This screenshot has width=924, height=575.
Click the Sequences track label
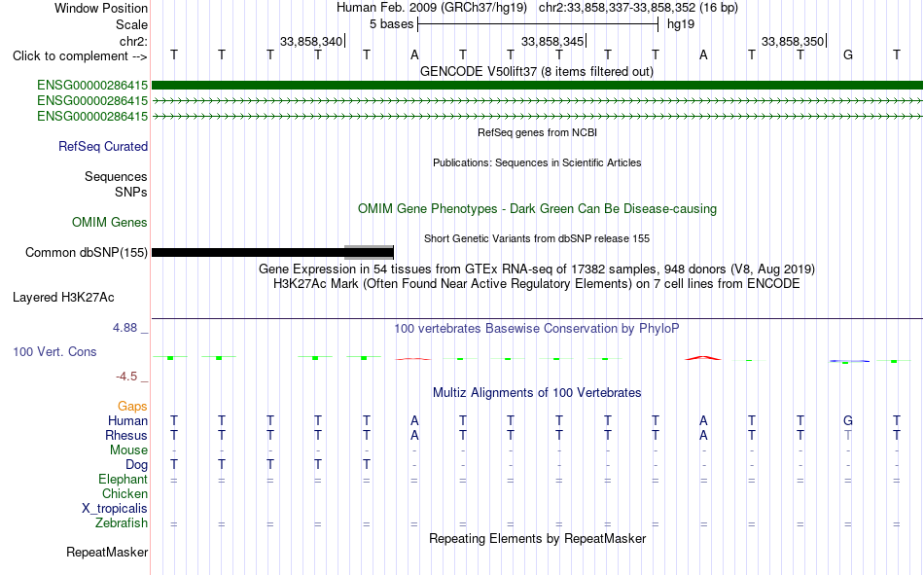[x=116, y=176]
